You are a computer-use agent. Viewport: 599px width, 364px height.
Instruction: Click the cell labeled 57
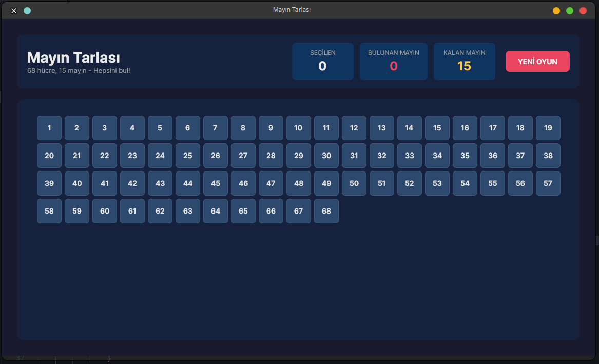[x=548, y=183]
